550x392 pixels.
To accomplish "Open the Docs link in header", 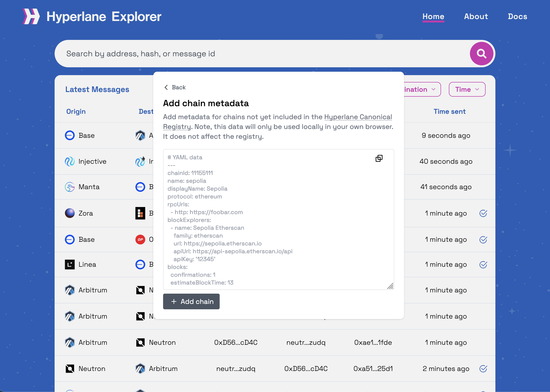I will (517, 16).
